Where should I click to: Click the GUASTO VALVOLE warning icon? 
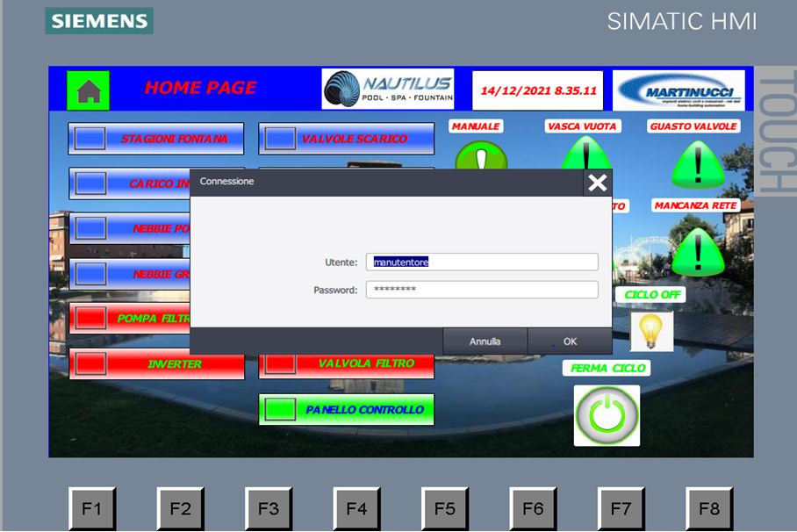click(x=698, y=164)
